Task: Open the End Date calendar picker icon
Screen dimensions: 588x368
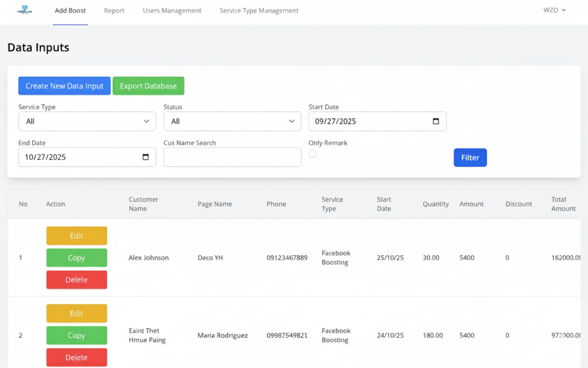Action: 146,157
